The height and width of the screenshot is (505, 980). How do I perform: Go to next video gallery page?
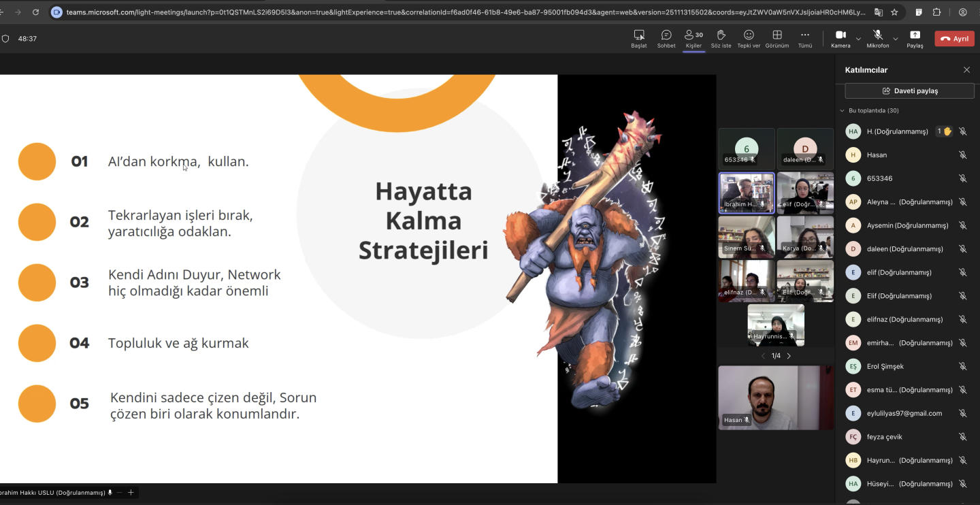point(789,356)
